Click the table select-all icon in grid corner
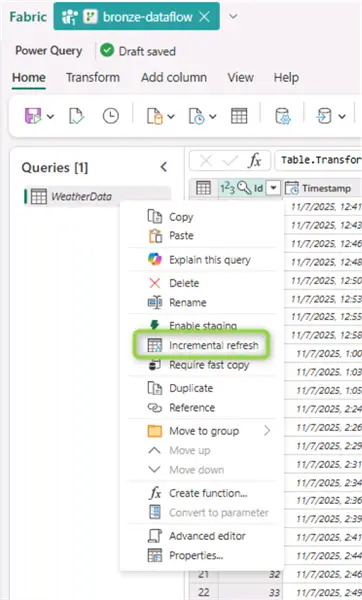Viewport: 362px width, 600px height. [x=203, y=188]
